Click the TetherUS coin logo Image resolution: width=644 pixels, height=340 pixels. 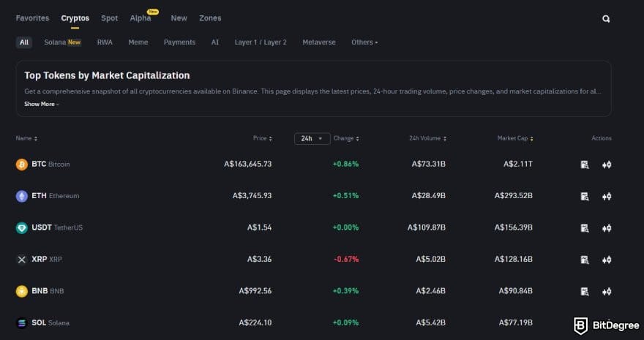[22, 227]
